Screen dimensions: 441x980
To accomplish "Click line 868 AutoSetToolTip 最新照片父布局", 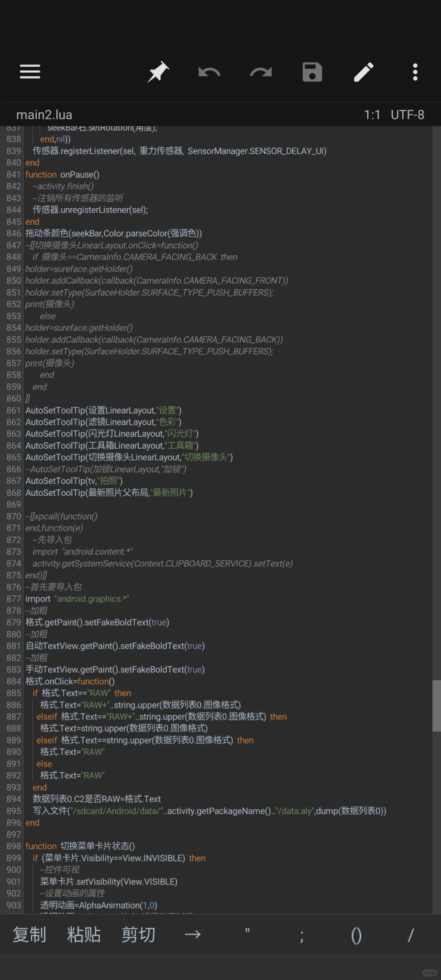I will point(109,493).
